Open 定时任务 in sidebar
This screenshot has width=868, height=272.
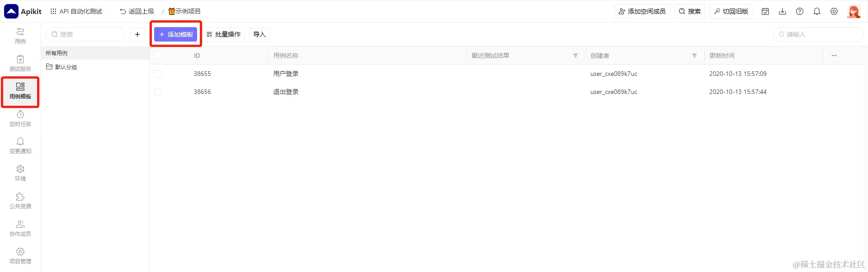pyautogui.click(x=20, y=119)
